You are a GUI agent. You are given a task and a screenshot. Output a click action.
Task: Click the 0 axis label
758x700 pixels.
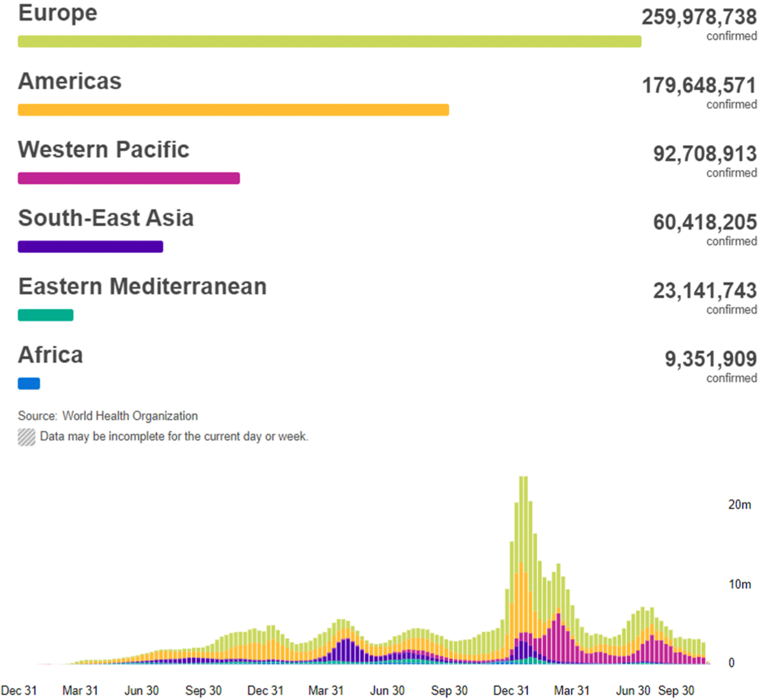point(731,663)
